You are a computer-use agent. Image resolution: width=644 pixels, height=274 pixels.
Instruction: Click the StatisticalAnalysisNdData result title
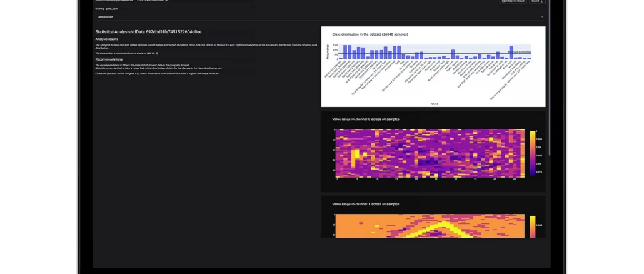point(148,31)
